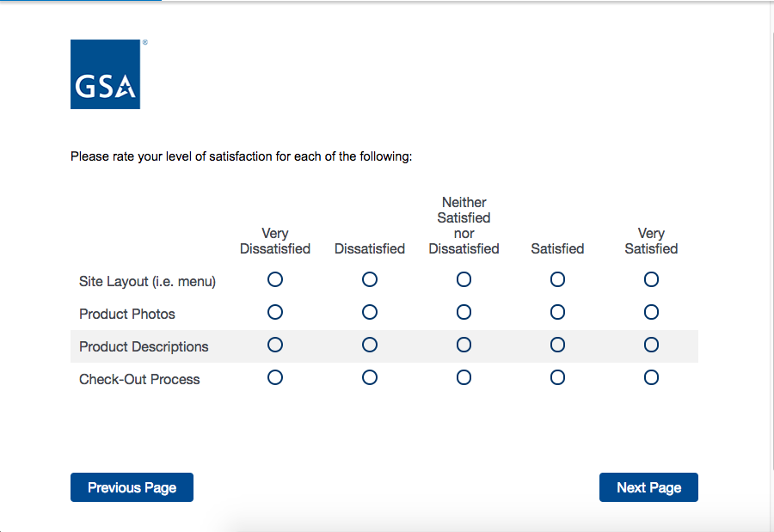Pick the neutral option for Check-Out Process

coord(464,377)
